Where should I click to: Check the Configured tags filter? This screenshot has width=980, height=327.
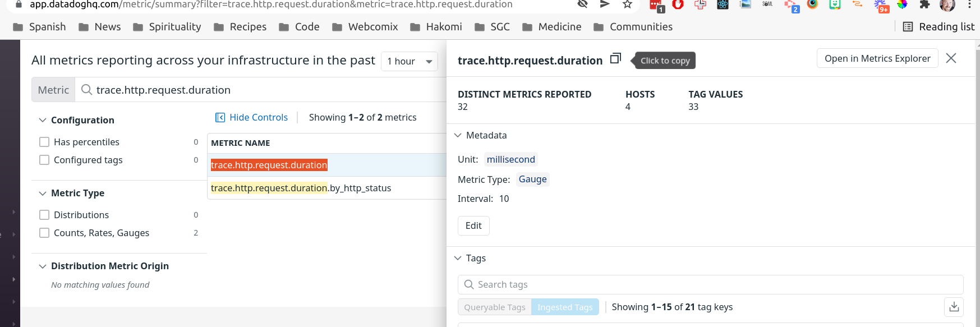point(44,160)
